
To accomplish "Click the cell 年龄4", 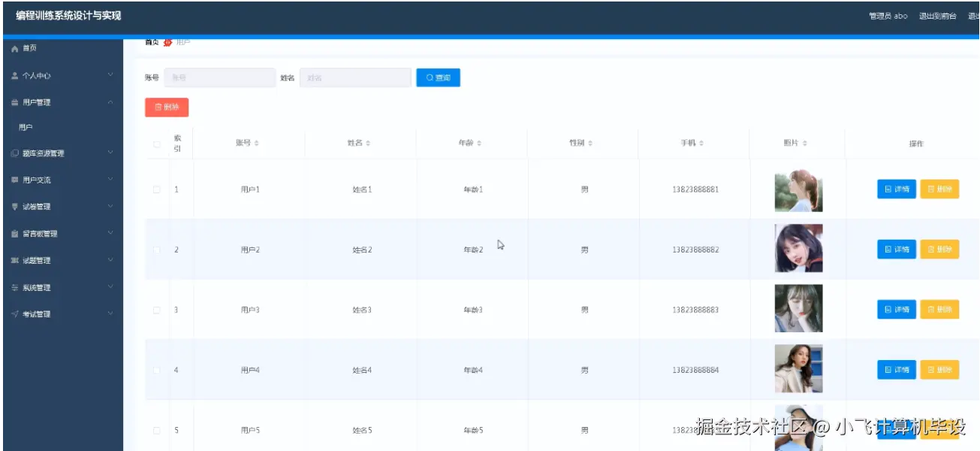I will (x=473, y=370).
